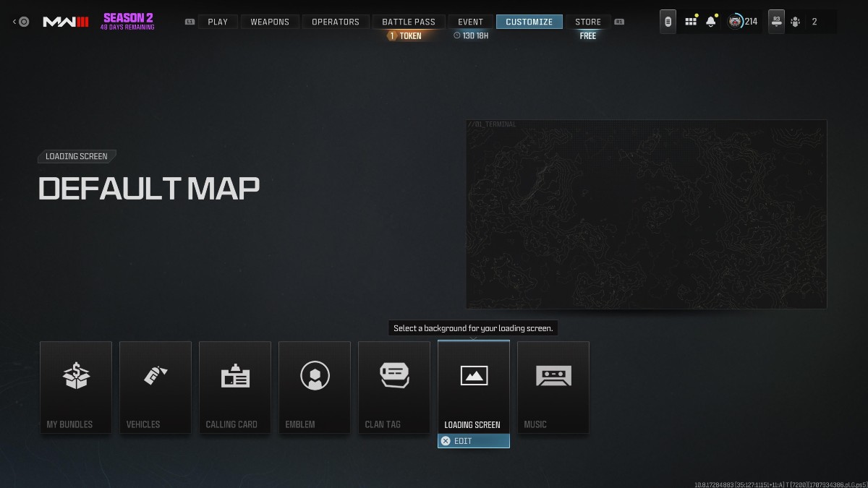The image size is (868, 488).
Task: Switch to the Weapons tab
Action: pos(269,21)
